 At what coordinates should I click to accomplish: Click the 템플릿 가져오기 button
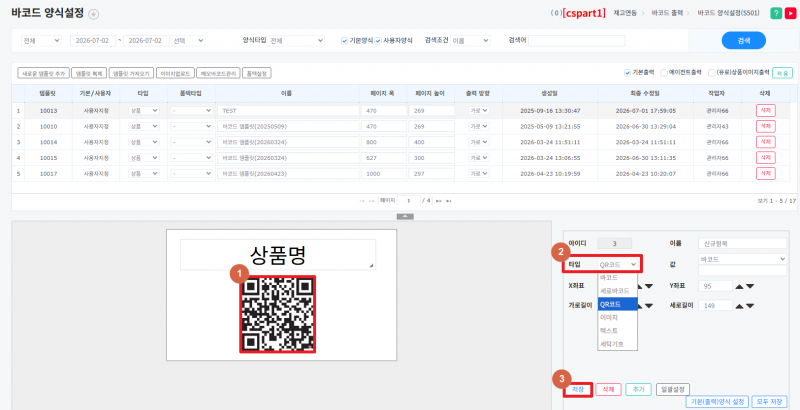click(x=131, y=73)
